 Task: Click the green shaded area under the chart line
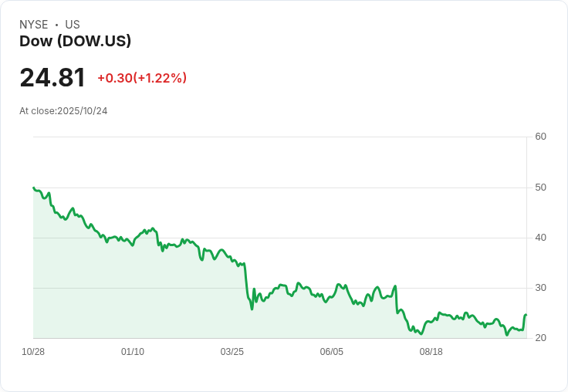coord(154,301)
